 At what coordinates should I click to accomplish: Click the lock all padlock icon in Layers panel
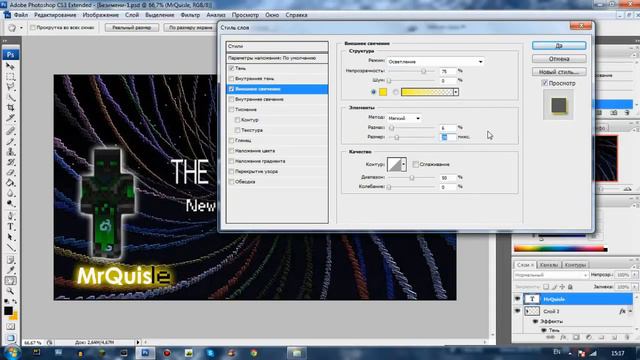pyautogui.click(x=570, y=287)
